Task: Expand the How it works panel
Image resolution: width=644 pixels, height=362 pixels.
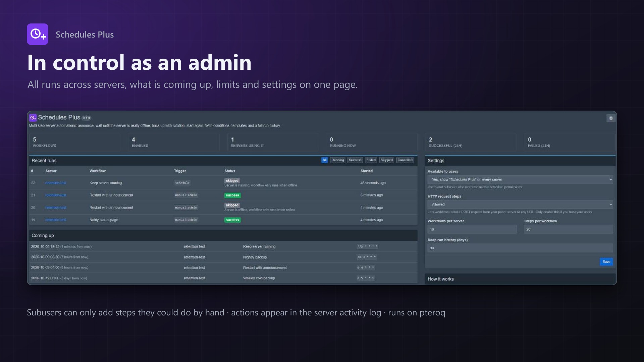Action: [520, 279]
